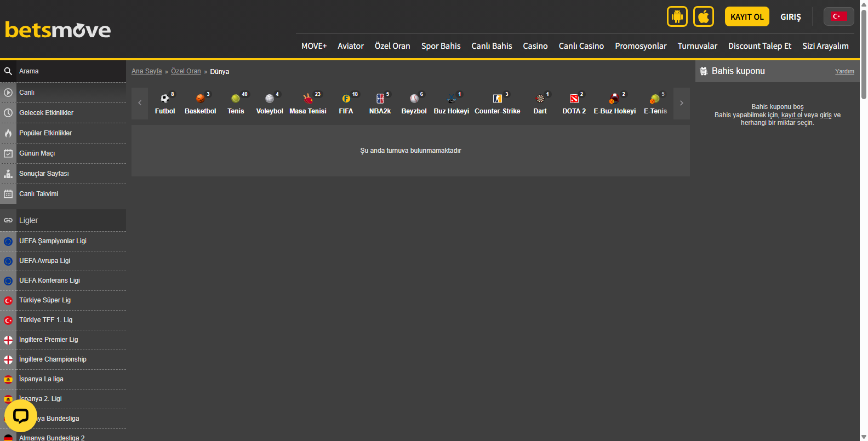This screenshot has width=868, height=441.
Task: Open Canlı Casino in the navigation bar
Action: click(x=581, y=46)
